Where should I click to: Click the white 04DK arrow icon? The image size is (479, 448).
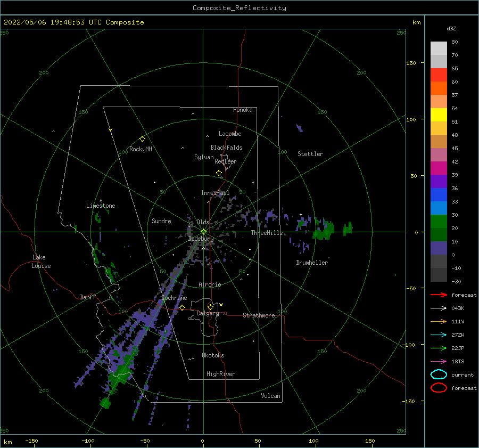pyautogui.click(x=439, y=308)
